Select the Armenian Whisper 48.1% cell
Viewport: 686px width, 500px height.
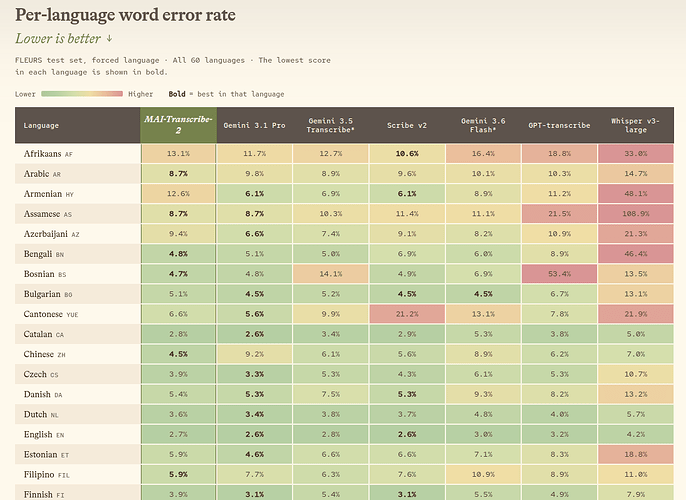636,194
